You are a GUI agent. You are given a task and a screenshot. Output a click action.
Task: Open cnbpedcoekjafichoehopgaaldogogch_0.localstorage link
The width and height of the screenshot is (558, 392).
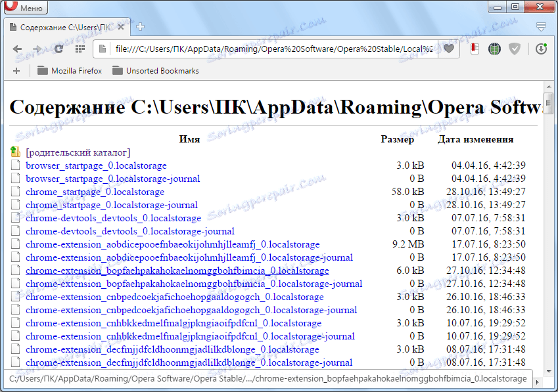(175, 297)
